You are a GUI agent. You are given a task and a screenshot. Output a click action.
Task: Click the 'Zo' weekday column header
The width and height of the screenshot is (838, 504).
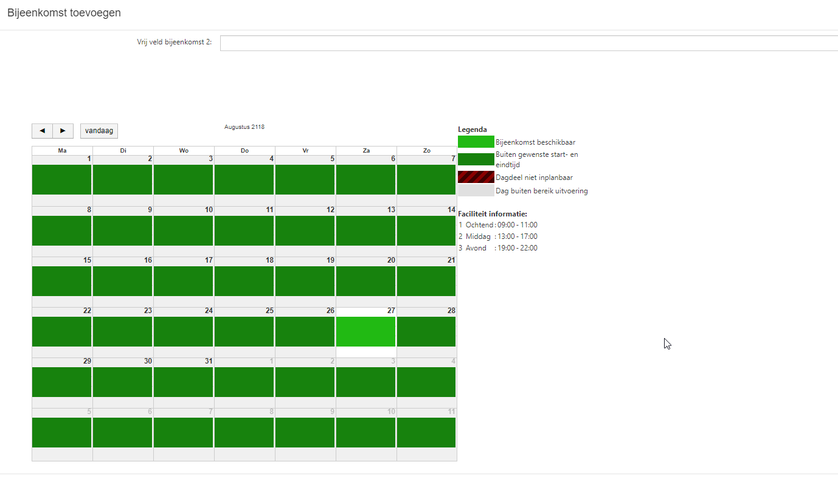426,150
